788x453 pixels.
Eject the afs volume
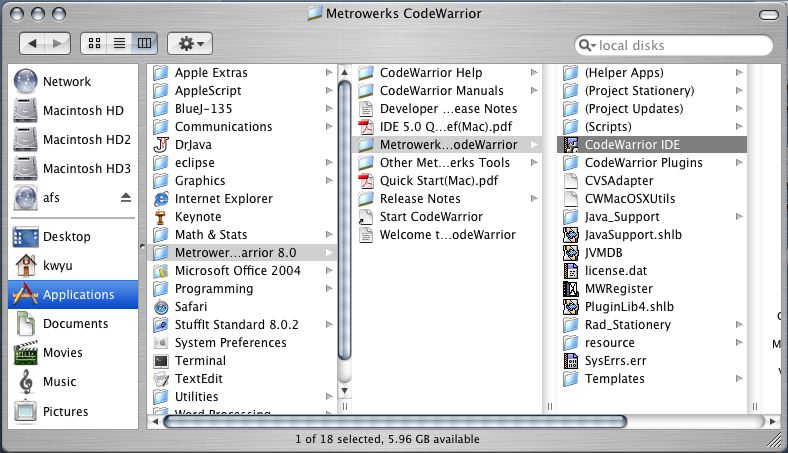point(126,198)
